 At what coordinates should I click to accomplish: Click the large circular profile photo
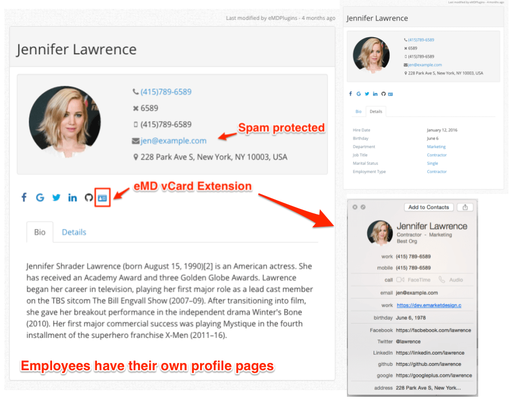(65, 122)
